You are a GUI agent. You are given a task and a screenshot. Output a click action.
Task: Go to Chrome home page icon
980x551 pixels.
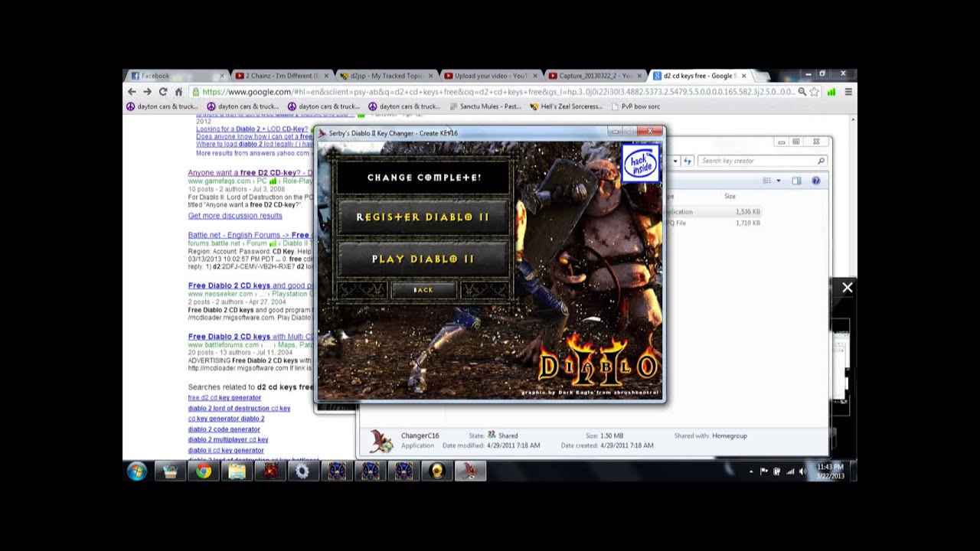coord(178,92)
